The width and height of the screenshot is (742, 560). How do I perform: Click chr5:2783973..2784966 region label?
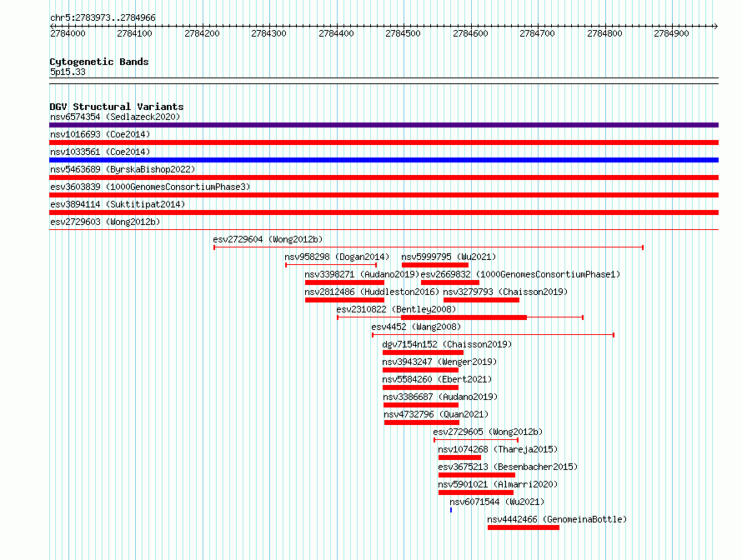tap(103, 17)
